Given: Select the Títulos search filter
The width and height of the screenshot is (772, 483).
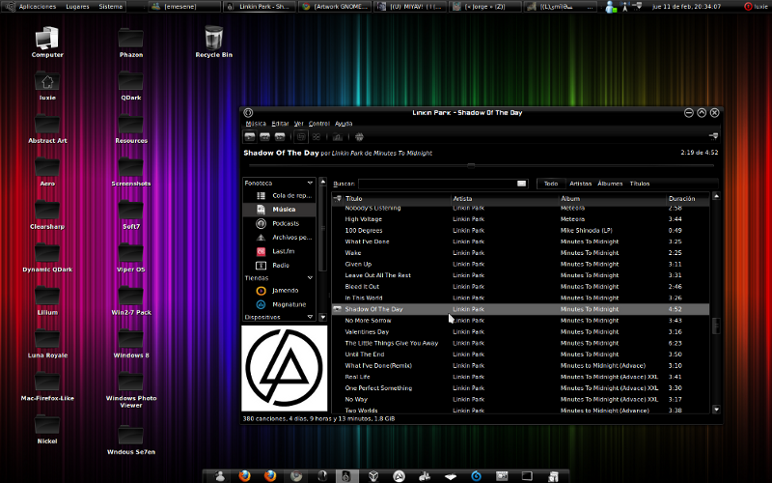Looking at the screenshot, I should pos(640,184).
